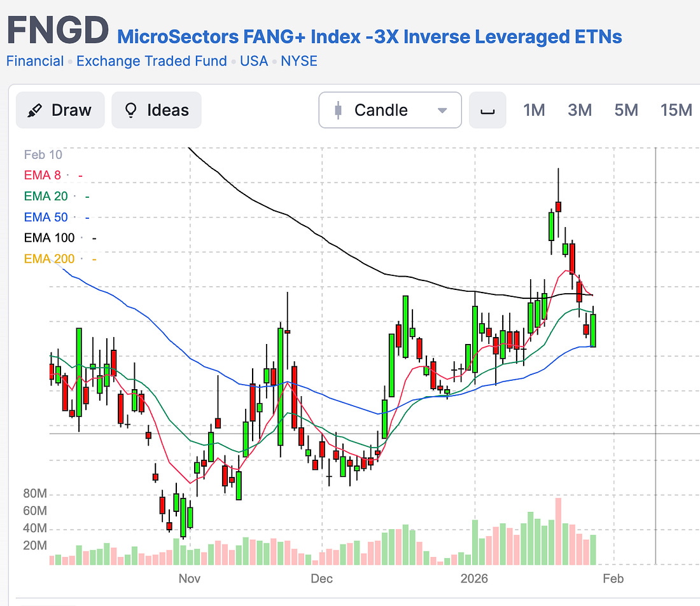This screenshot has width=700, height=606.
Task: Select the 15M timeframe
Action: pyautogui.click(x=676, y=110)
